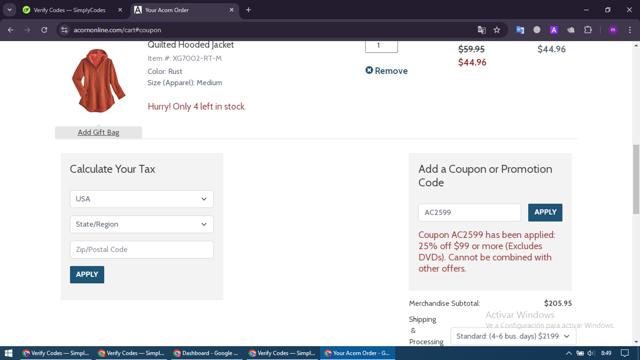Edit the jacket quantity field
This screenshot has width=640, height=360.
(x=381, y=46)
